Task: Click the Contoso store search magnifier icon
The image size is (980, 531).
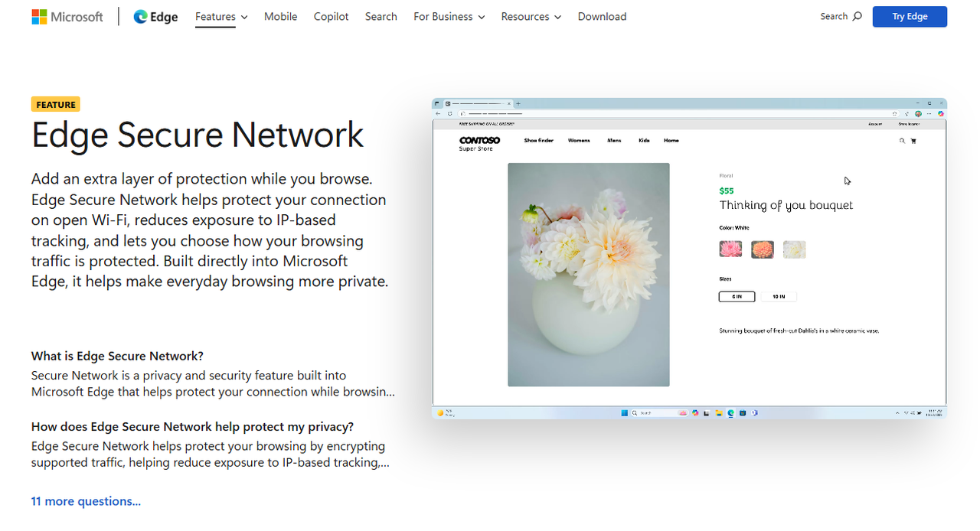Action: [x=902, y=141]
